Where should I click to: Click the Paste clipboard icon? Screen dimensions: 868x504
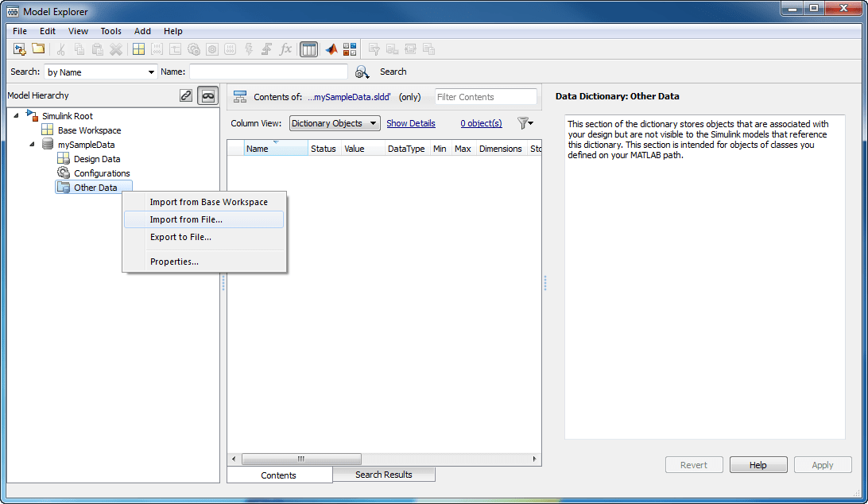click(x=98, y=49)
